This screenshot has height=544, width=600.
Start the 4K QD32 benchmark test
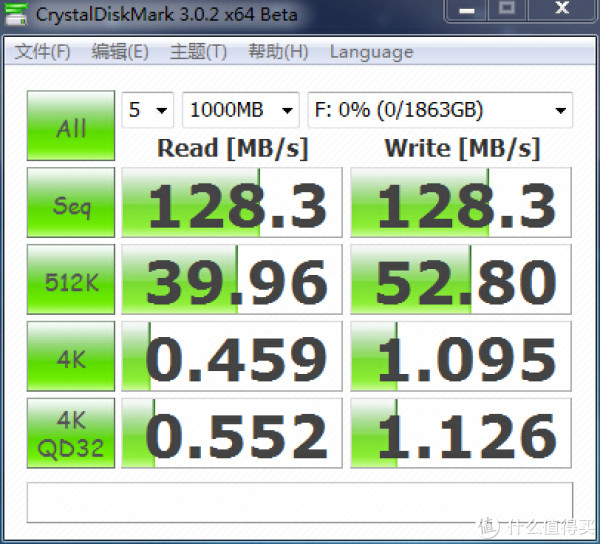(x=71, y=433)
